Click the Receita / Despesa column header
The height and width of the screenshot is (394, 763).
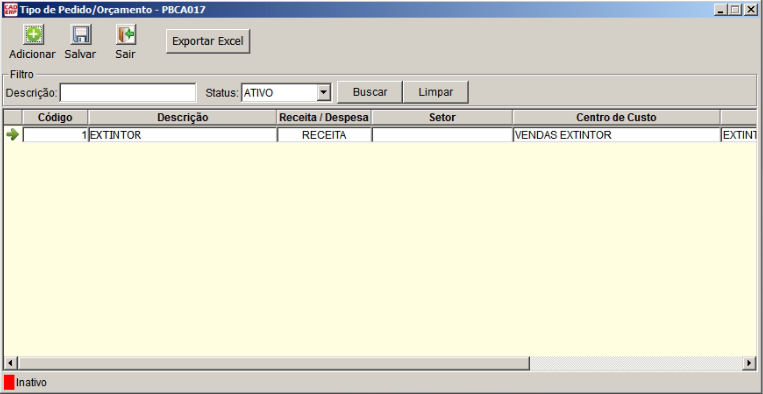(x=324, y=117)
